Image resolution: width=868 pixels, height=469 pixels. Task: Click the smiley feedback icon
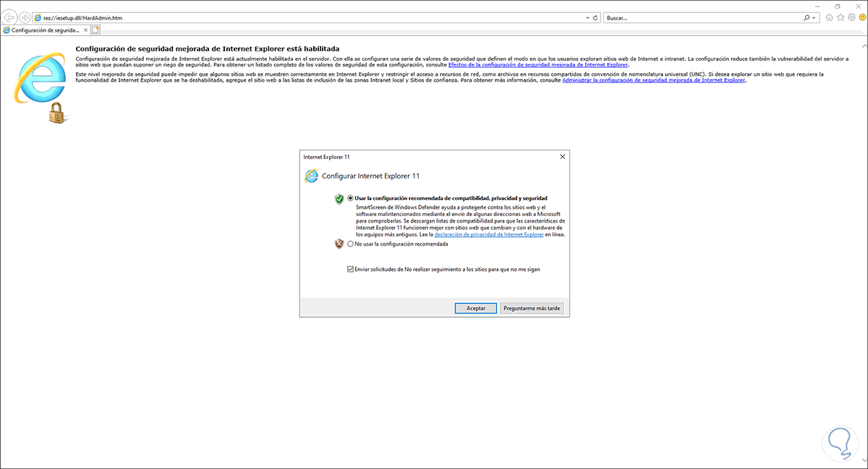click(x=861, y=17)
